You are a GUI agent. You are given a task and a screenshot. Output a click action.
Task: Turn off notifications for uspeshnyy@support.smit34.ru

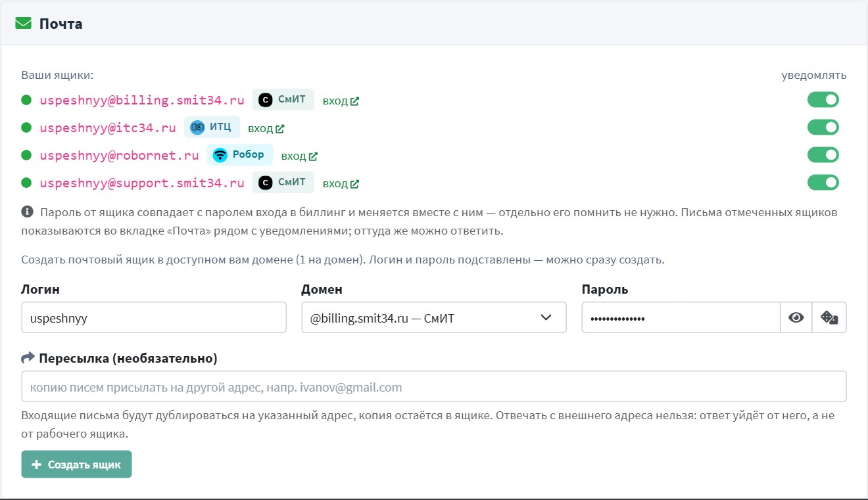tap(823, 183)
